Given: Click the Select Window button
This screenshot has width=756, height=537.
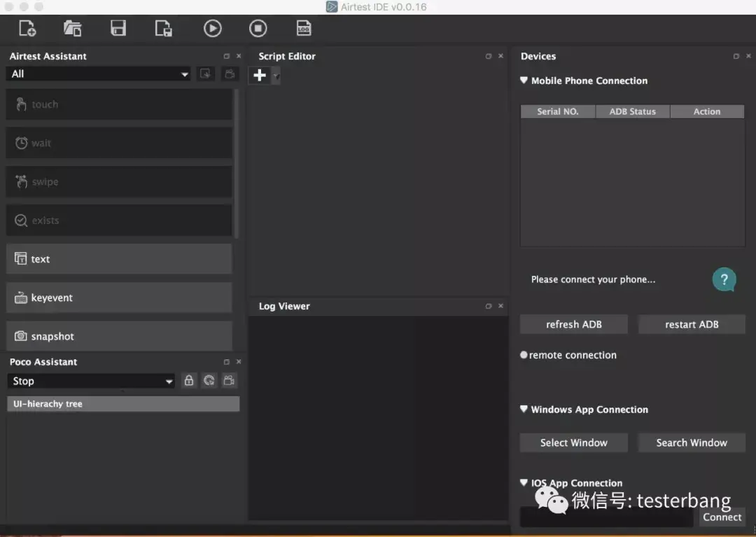Looking at the screenshot, I should pyautogui.click(x=574, y=442).
